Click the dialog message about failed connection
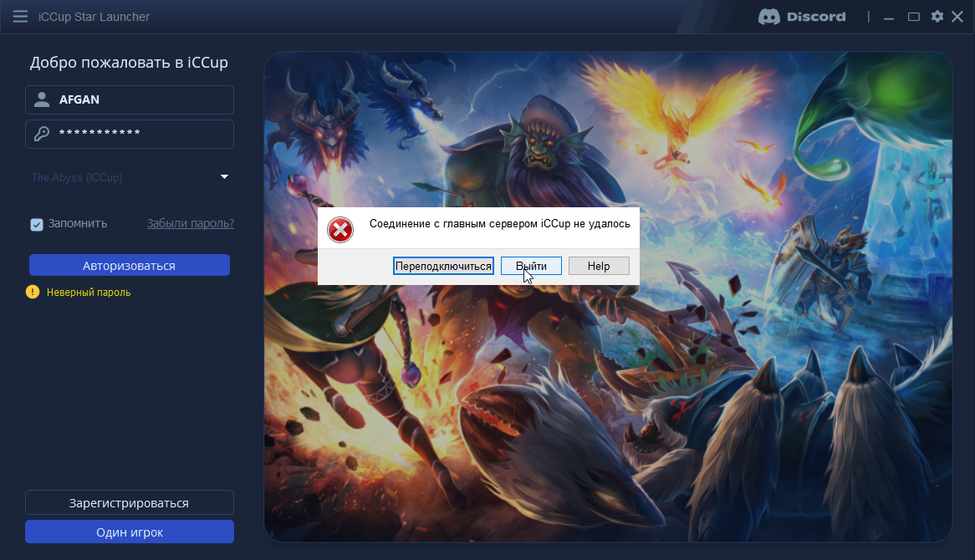 pyautogui.click(x=499, y=224)
